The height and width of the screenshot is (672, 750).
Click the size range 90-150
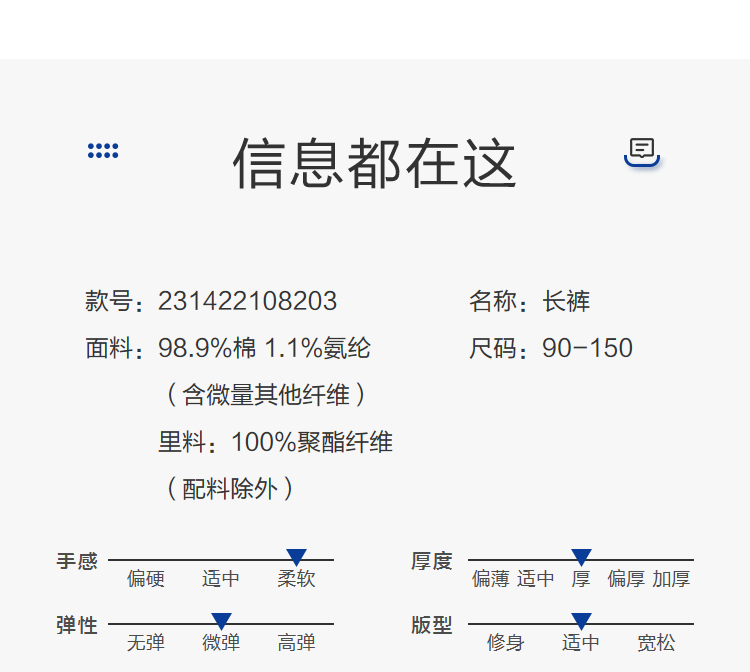click(x=587, y=348)
